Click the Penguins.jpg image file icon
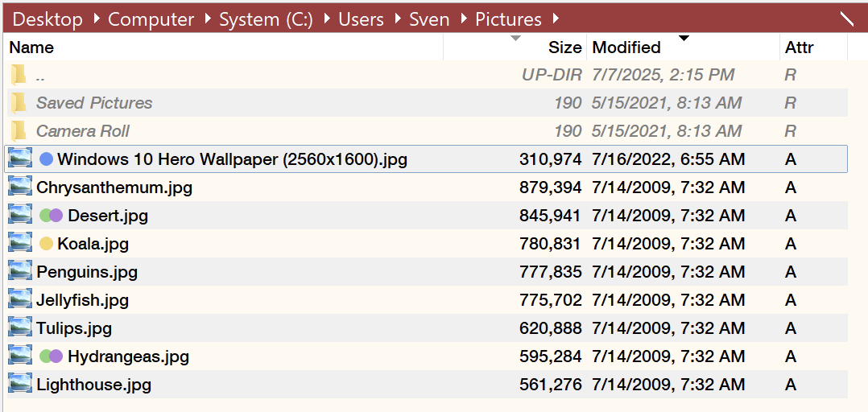 coord(20,272)
